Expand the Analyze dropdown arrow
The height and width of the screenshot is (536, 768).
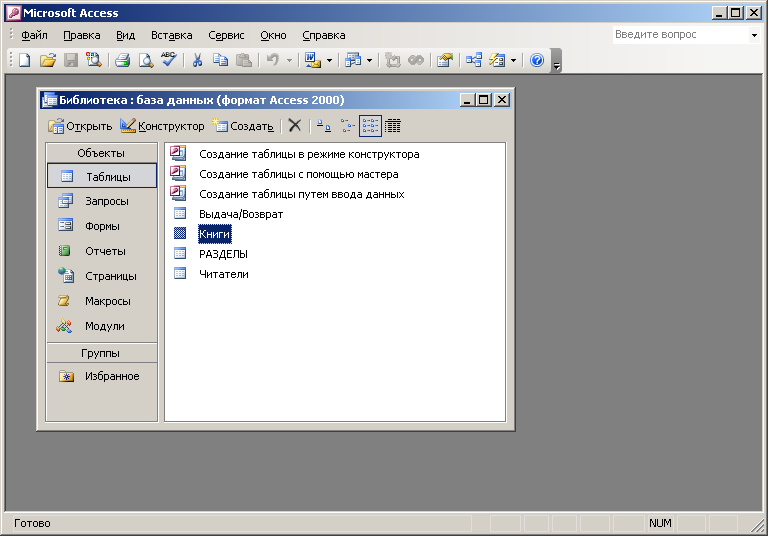tap(369, 61)
